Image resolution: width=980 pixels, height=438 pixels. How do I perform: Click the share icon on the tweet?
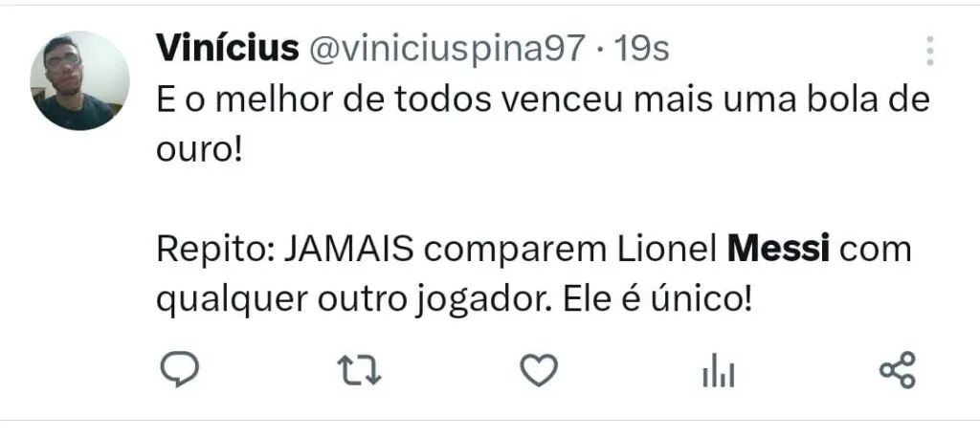[897, 370]
